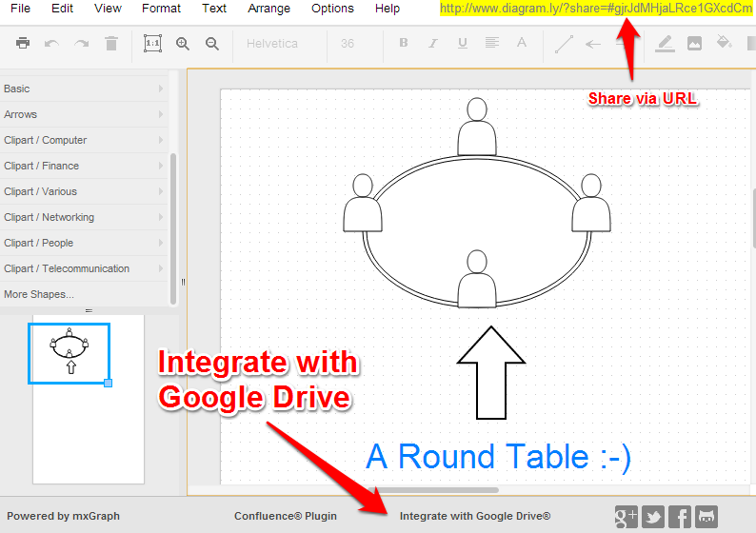Screen dimensions: 756x533
Task: Click the Zoom Out magnifier icon
Action: (212, 44)
